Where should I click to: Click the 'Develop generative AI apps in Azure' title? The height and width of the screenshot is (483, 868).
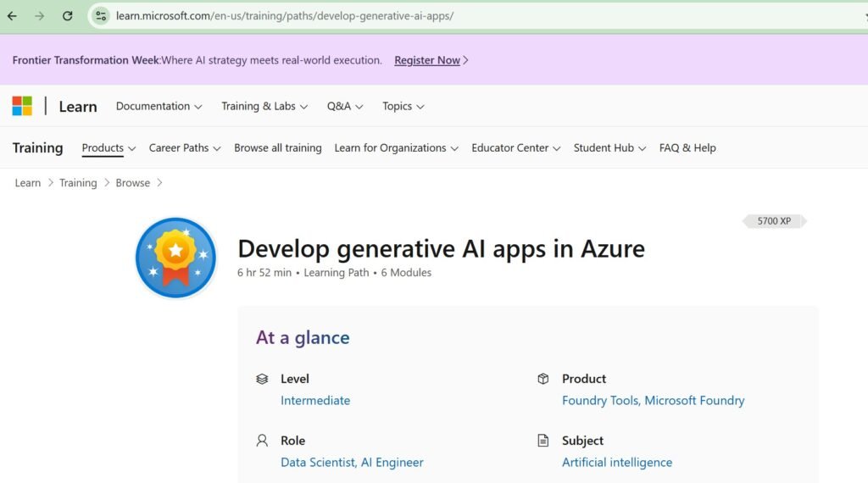441,248
